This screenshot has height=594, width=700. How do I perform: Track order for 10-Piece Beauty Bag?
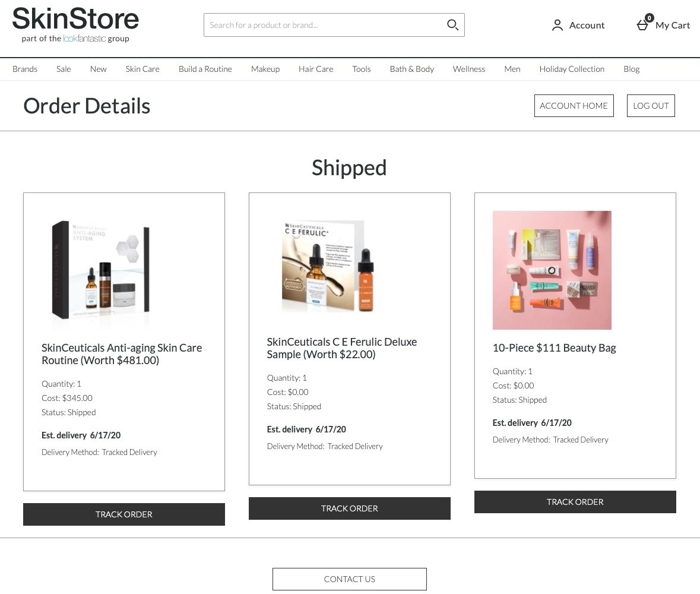point(575,502)
